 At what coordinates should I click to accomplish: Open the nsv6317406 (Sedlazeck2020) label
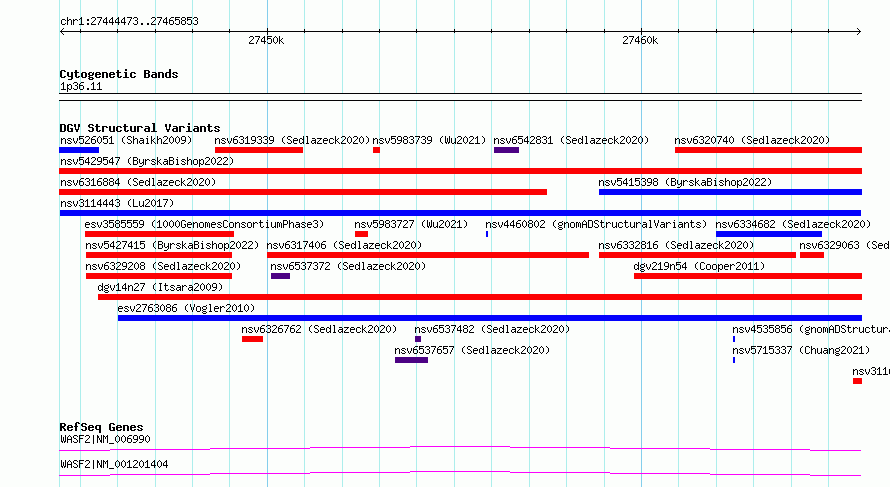click(345, 245)
